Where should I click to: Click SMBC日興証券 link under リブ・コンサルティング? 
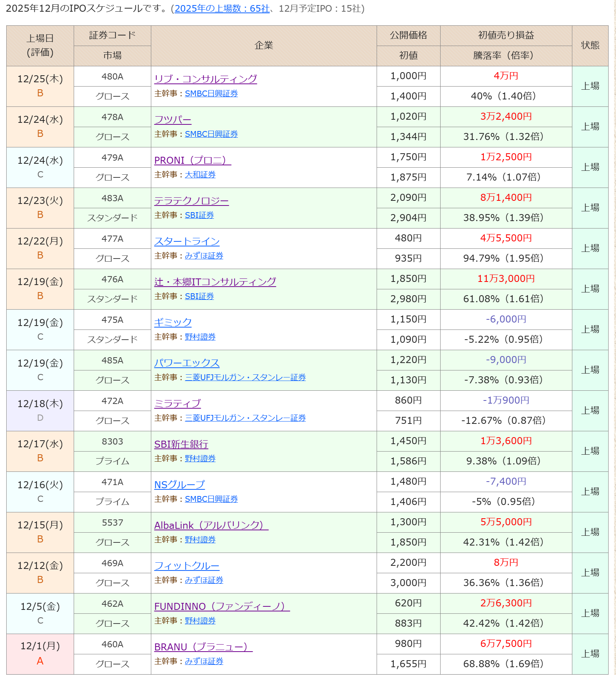[x=211, y=94]
